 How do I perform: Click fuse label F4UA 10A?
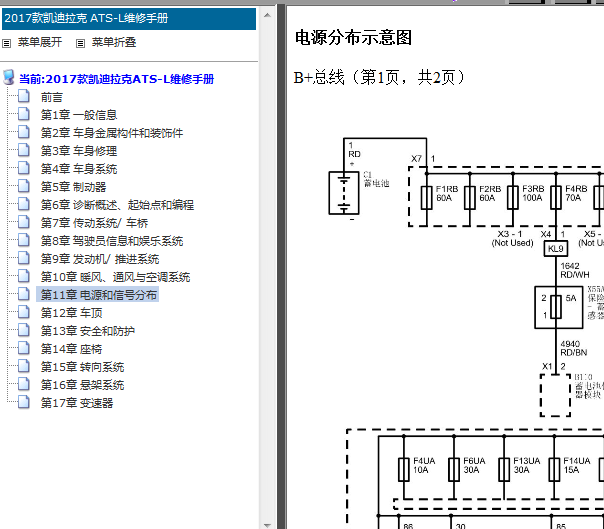(x=424, y=465)
